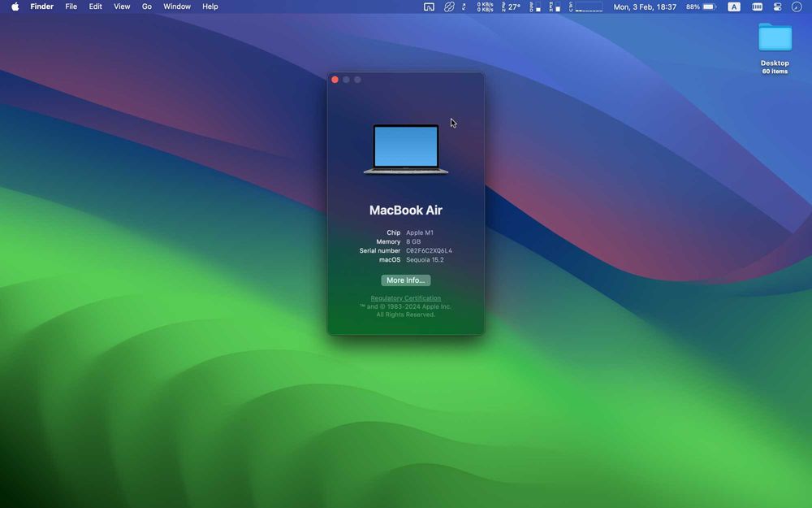Click the 88% battery status icon
Image resolution: width=812 pixels, height=508 pixels.
click(x=702, y=7)
